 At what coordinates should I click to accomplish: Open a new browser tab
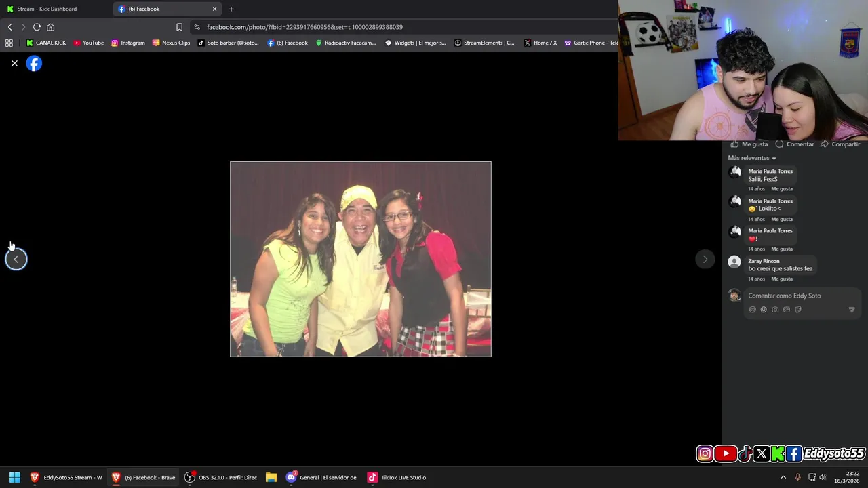pyautogui.click(x=231, y=9)
